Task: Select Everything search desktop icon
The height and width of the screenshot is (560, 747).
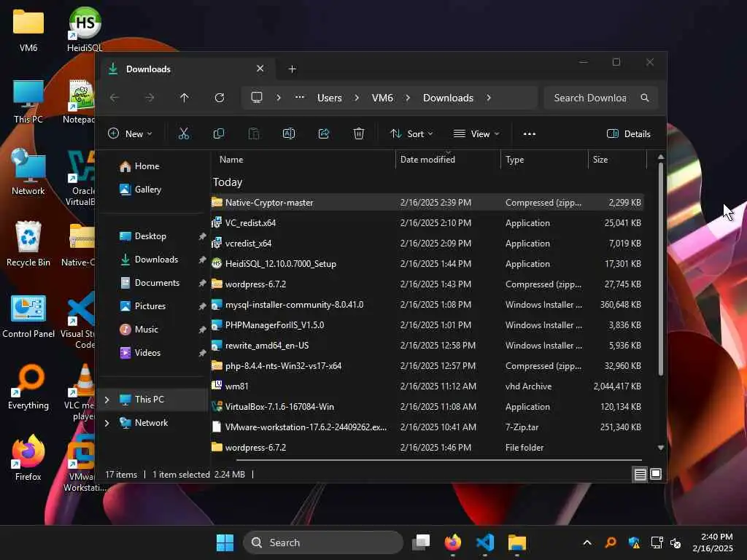Action: point(28,386)
